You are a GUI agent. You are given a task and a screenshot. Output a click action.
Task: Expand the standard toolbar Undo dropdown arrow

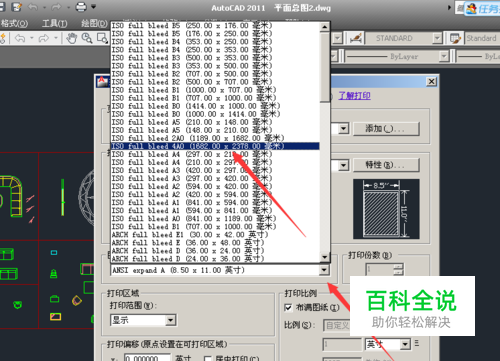click(x=32, y=38)
